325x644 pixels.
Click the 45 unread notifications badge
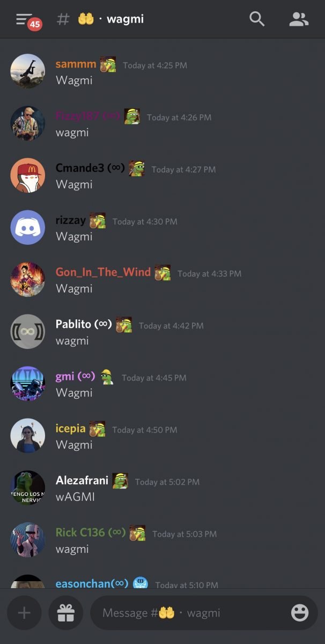pyautogui.click(x=35, y=24)
